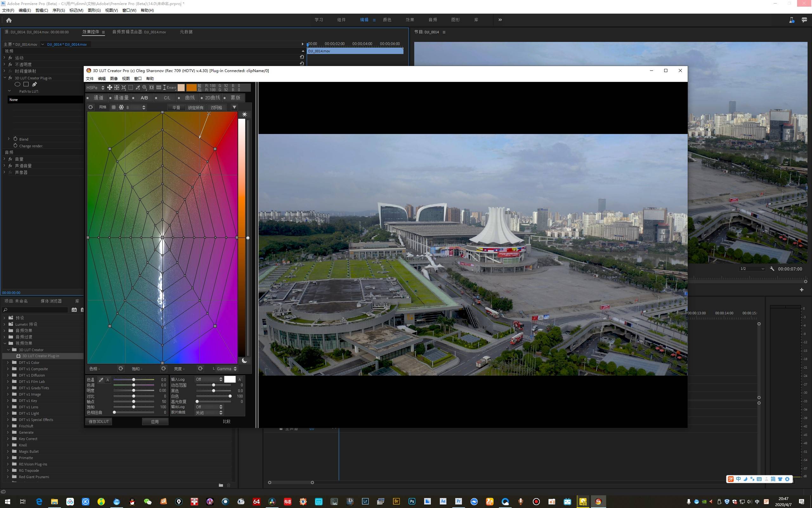Switch to the 效果 workspace tab
812x508 pixels.
click(410, 20)
